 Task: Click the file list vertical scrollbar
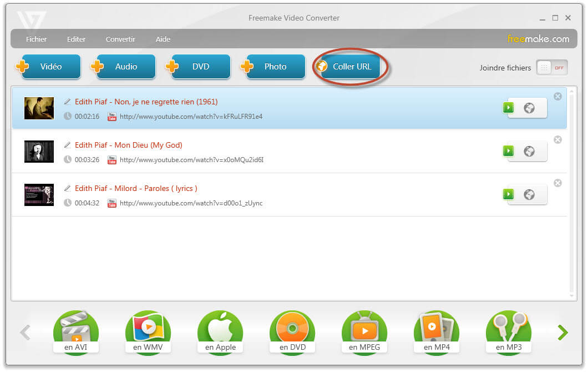click(x=571, y=193)
